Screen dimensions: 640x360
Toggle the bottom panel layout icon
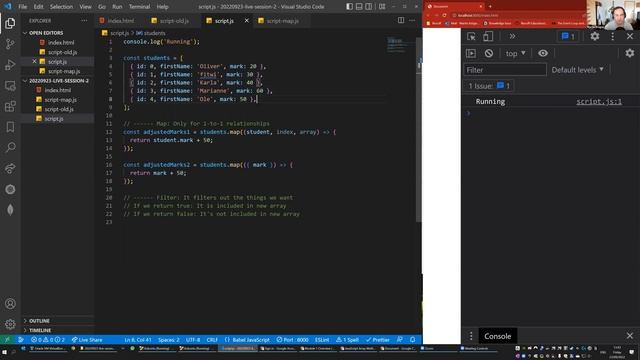(x=359, y=7)
